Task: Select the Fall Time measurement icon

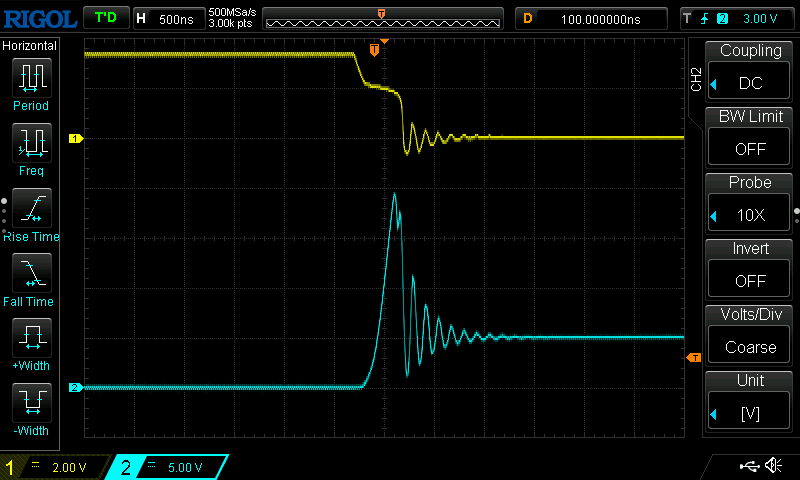Action: tap(32, 272)
